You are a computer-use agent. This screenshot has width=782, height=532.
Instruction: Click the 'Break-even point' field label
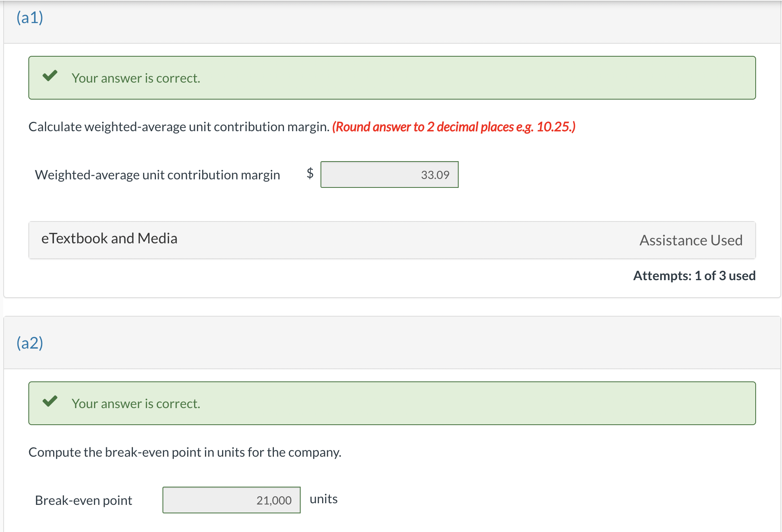pos(83,500)
